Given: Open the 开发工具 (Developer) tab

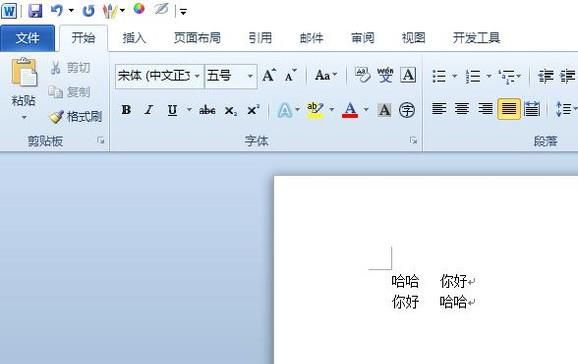Looking at the screenshot, I should [x=476, y=38].
